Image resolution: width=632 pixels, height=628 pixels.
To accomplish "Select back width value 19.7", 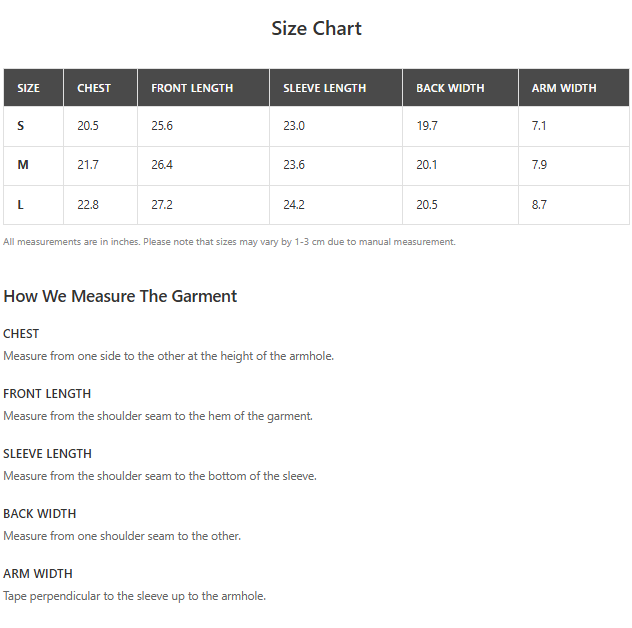I will point(427,126).
